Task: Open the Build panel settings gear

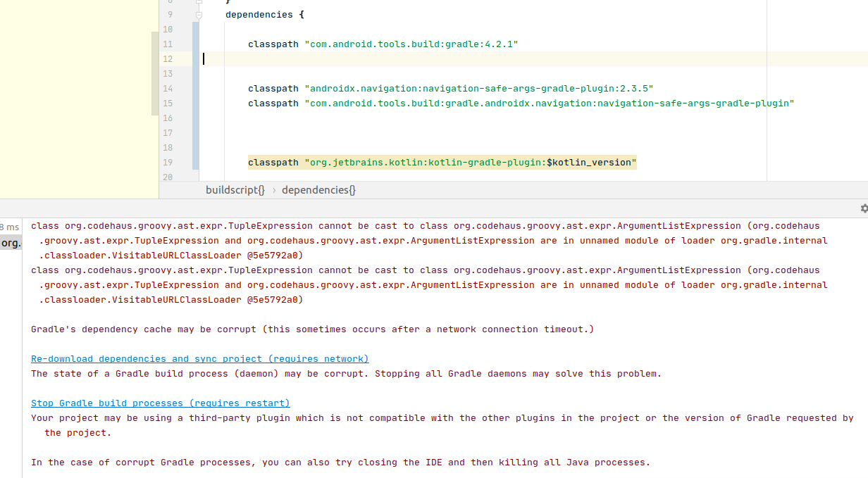Action: [x=864, y=208]
